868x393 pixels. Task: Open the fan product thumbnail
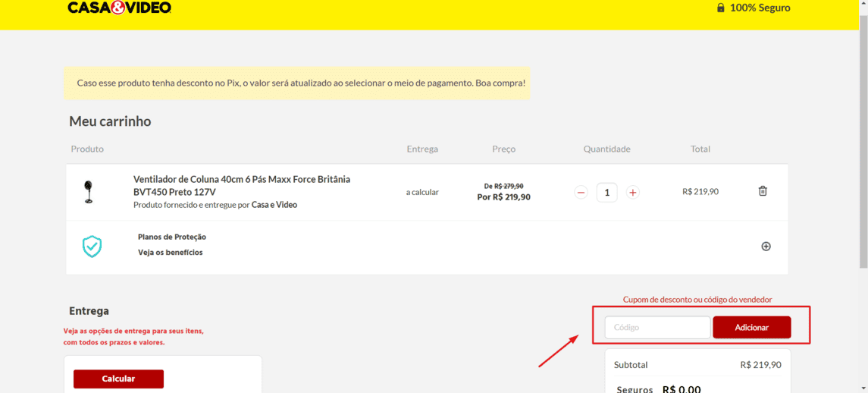[x=89, y=192]
